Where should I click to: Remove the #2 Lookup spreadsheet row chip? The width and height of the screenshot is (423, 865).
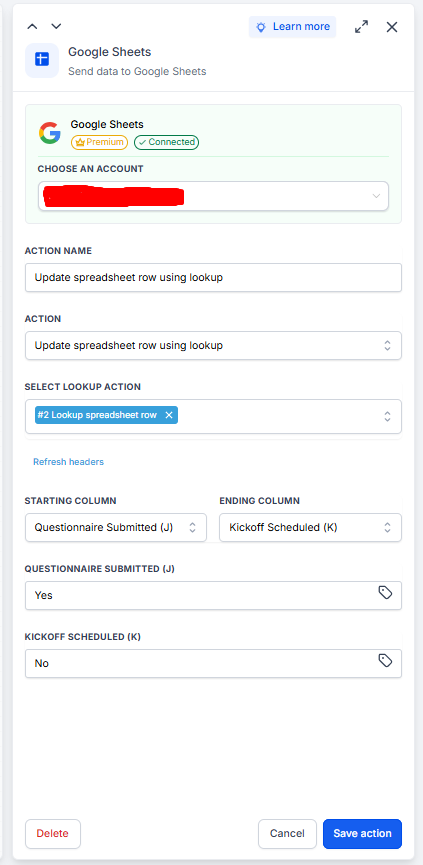click(169, 415)
